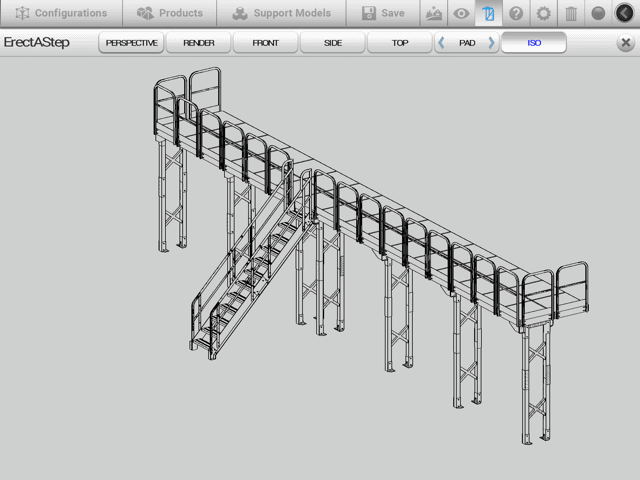Click the gray circle status icon
Image resolution: width=640 pixels, height=480 pixels.
[598, 14]
